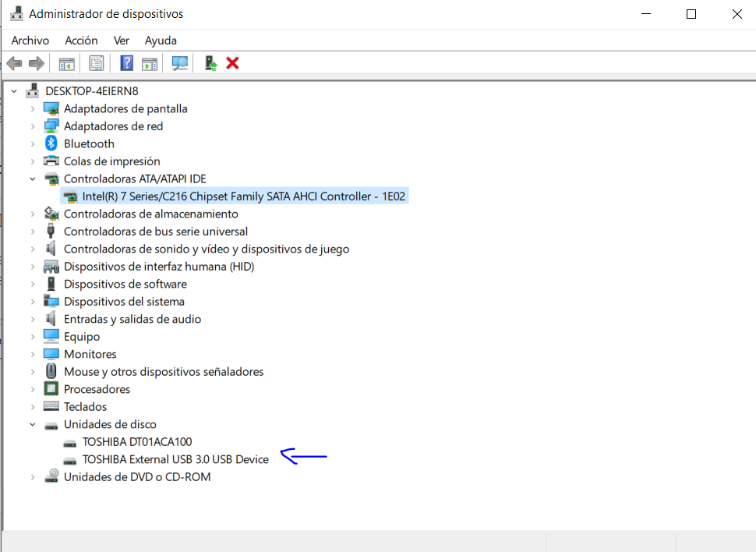This screenshot has height=552, width=756.
Task: Click the DVD o CD-ROM drive icon
Action: (51, 476)
